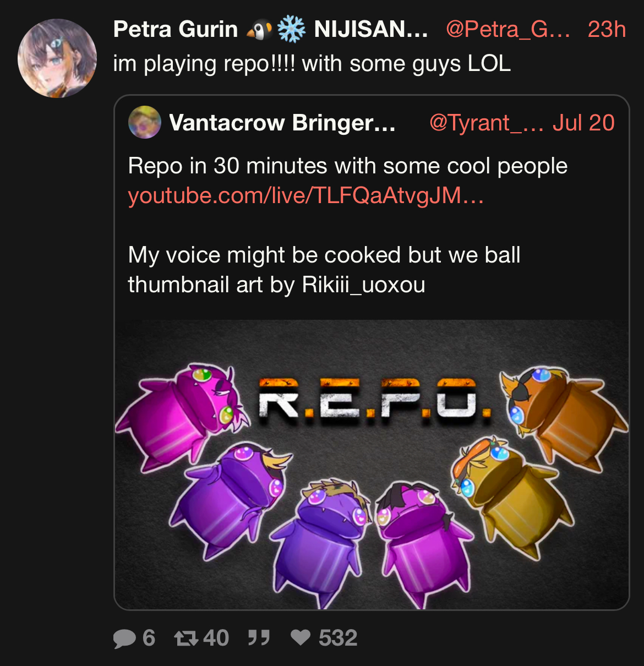
Task: Click the reply speech bubble icon
Action: (x=124, y=638)
